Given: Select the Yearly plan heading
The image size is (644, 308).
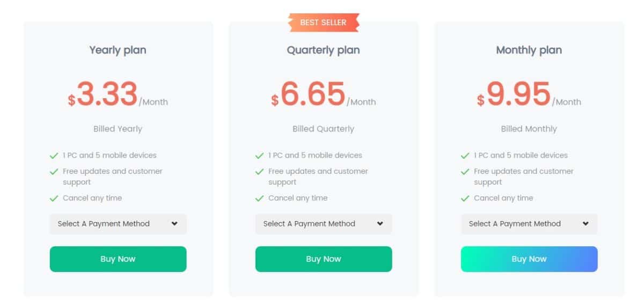Looking at the screenshot, I should 118,50.
